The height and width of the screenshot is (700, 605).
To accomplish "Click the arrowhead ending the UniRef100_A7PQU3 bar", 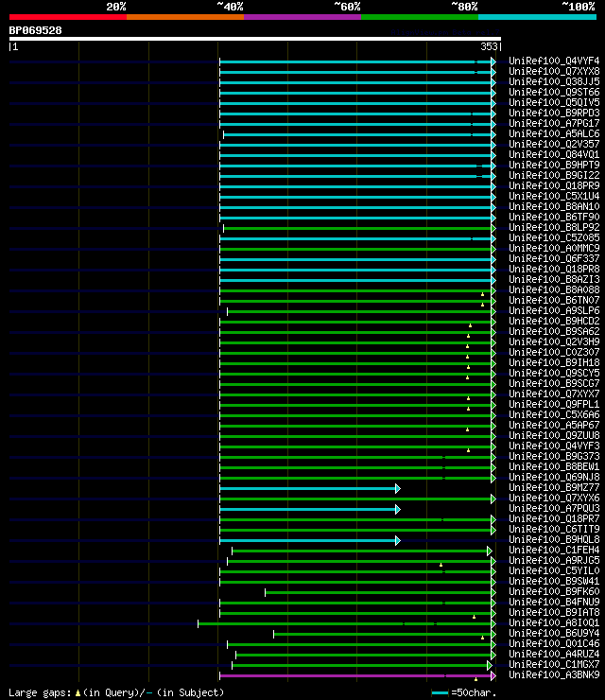I will [398, 509].
